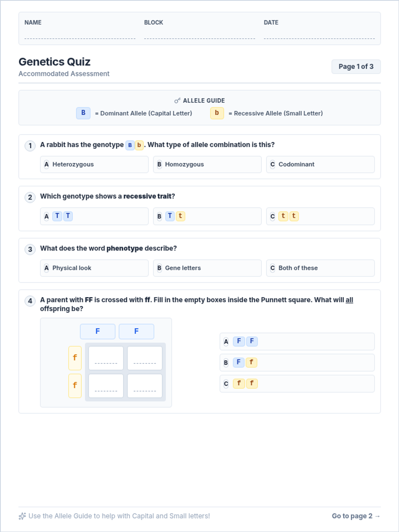The image size is (399, 532).
Task: Pick answer C Codominant for question 1
Action: coord(320,165)
